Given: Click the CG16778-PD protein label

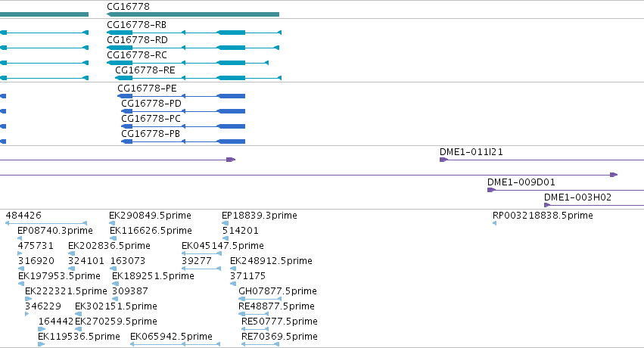Looking at the screenshot, I should 151,104.
